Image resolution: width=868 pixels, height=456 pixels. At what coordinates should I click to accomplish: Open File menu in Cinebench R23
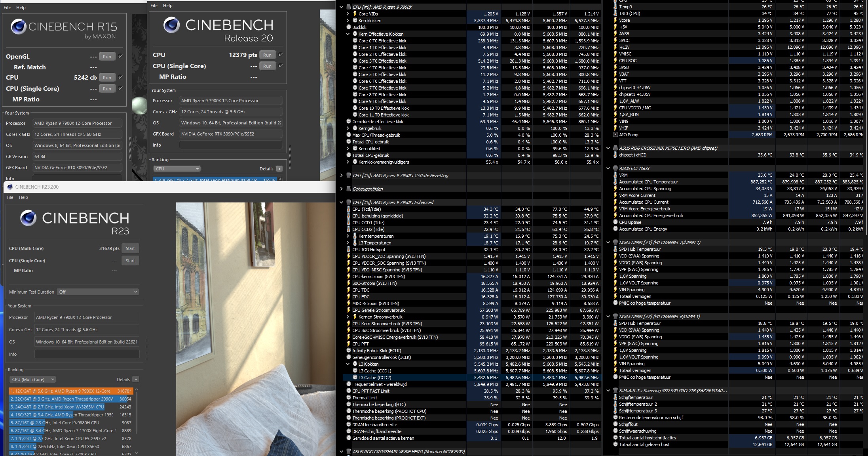[x=10, y=197]
